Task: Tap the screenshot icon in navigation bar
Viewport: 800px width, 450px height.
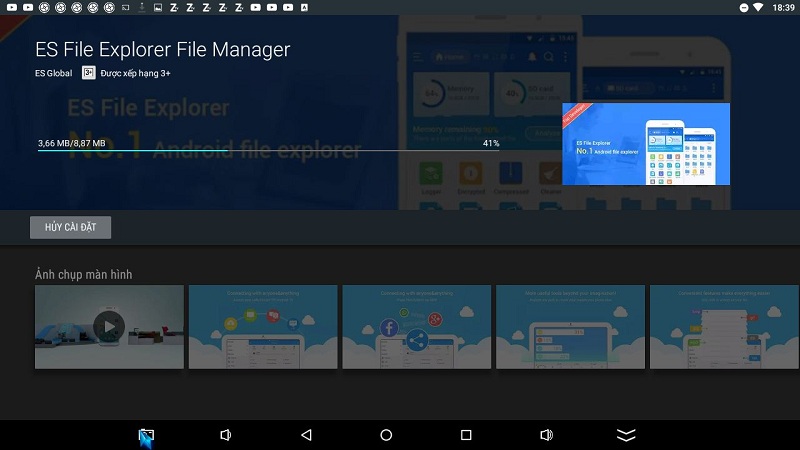Action: point(146,436)
